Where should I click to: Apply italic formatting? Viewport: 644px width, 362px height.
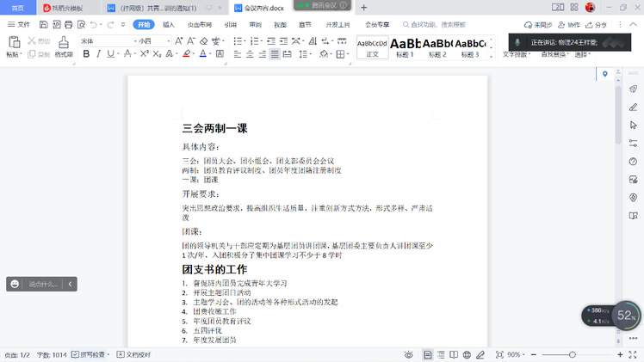click(x=99, y=54)
